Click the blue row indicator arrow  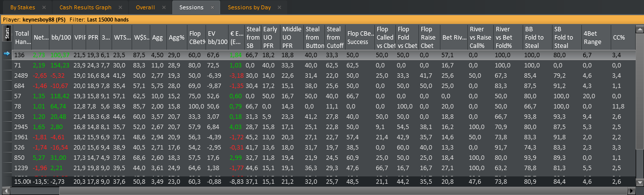coord(7,54)
